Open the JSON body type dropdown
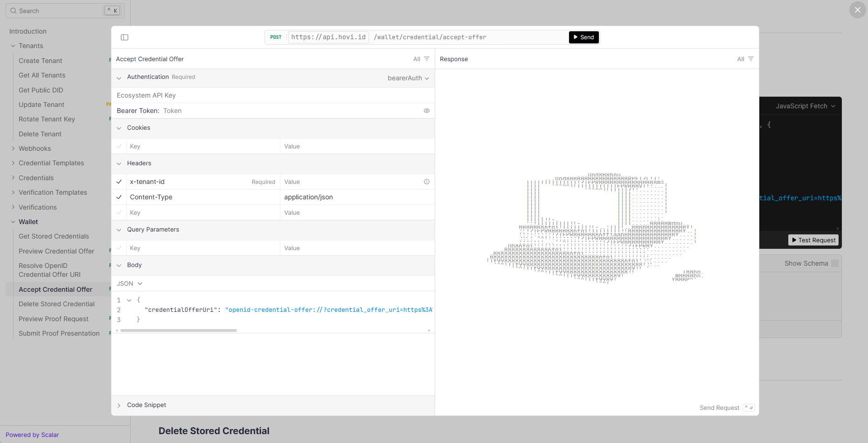 click(129, 283)
